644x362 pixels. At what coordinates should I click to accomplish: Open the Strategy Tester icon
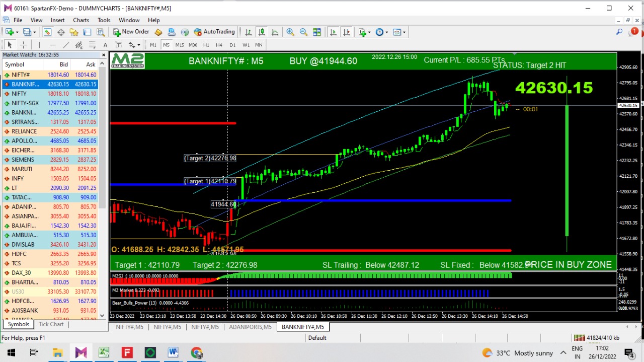pyautogui.click(x=101, y=32)
